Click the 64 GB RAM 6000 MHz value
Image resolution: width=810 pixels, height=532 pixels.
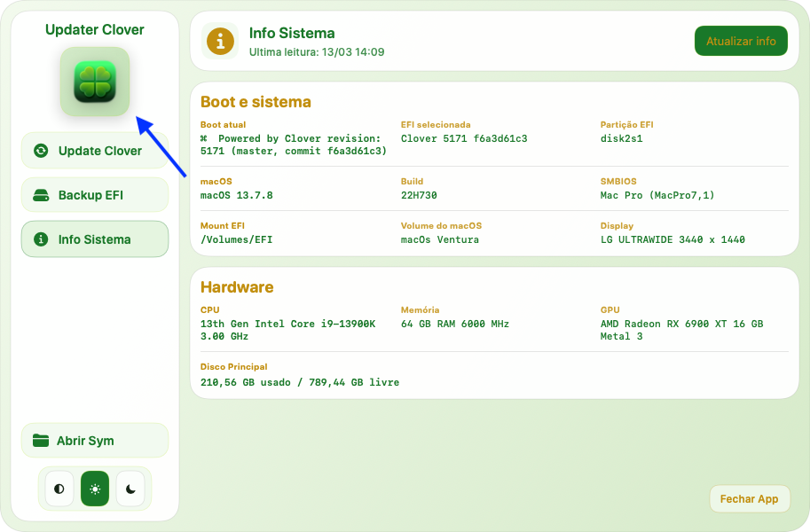pos(455,324)
